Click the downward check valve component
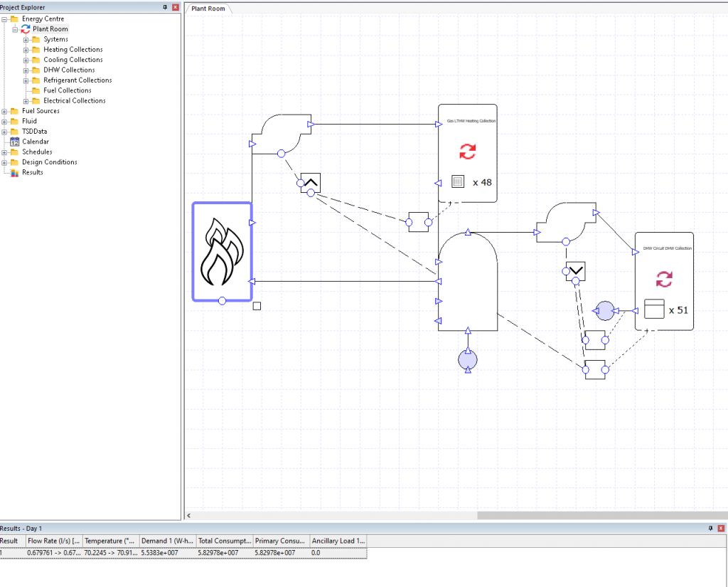The image size is (728, 587). point(575,270)
